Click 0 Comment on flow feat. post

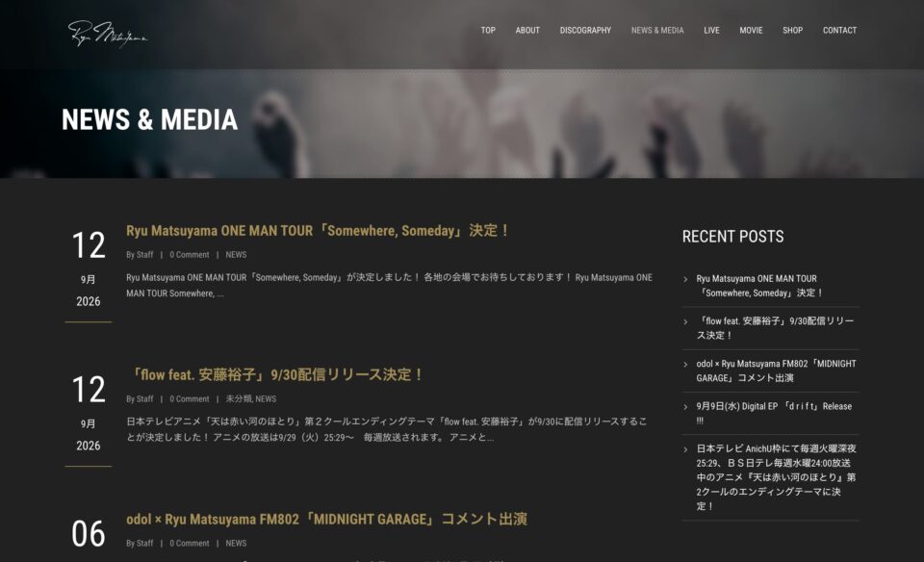pyautogui.click(x=190, y=398)
